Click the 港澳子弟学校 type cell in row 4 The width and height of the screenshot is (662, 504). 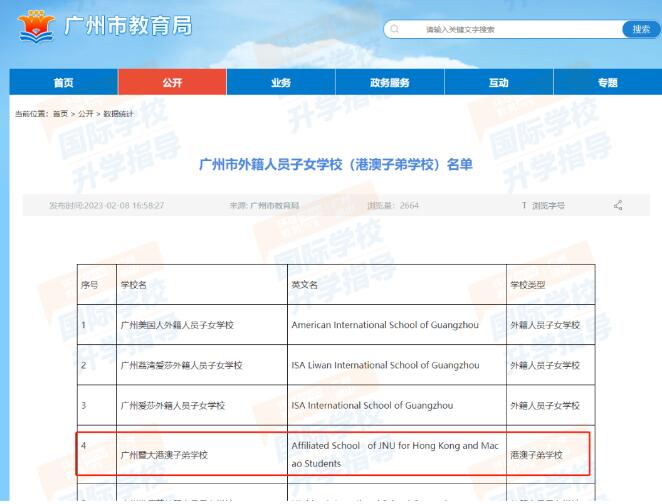551,455
